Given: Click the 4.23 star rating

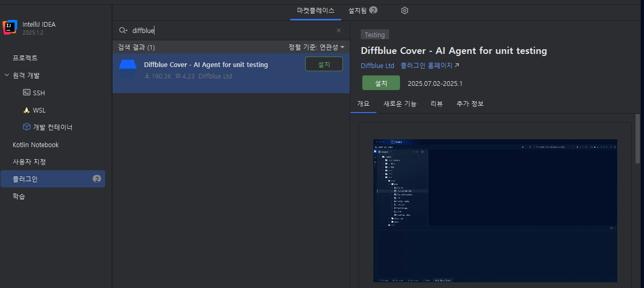Looking at the screenshot, I should [x=185, y=76].
